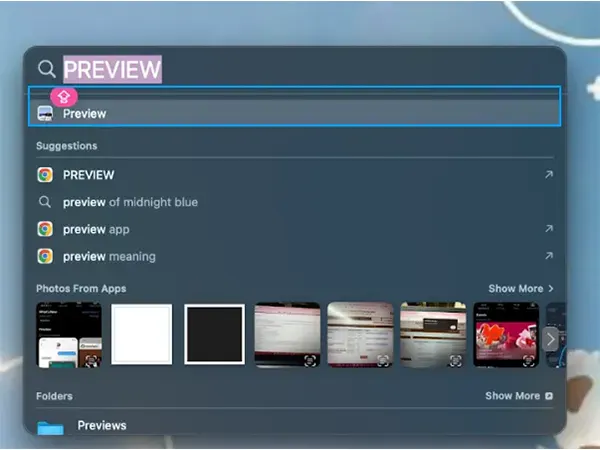Advance photos with the right chevron
Viewport: 600px width, 450px height.
pos(550,339)
